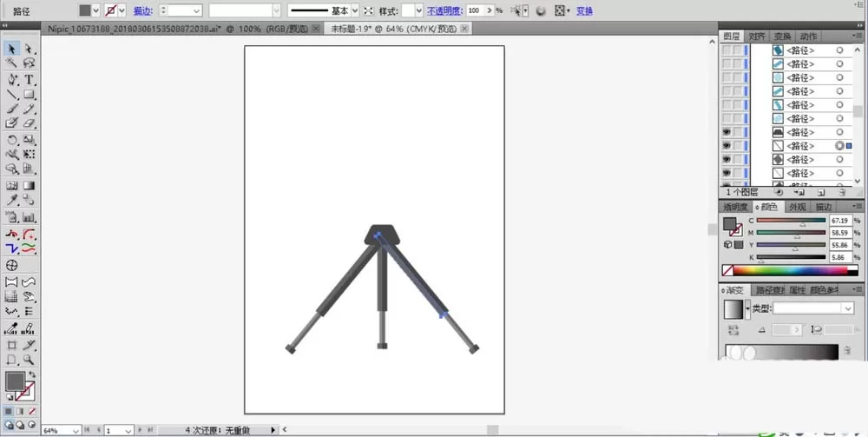Show the topmost hidden path layer
Image resolution: width=868 pixels, height=437 pixels.
point(727,50)
